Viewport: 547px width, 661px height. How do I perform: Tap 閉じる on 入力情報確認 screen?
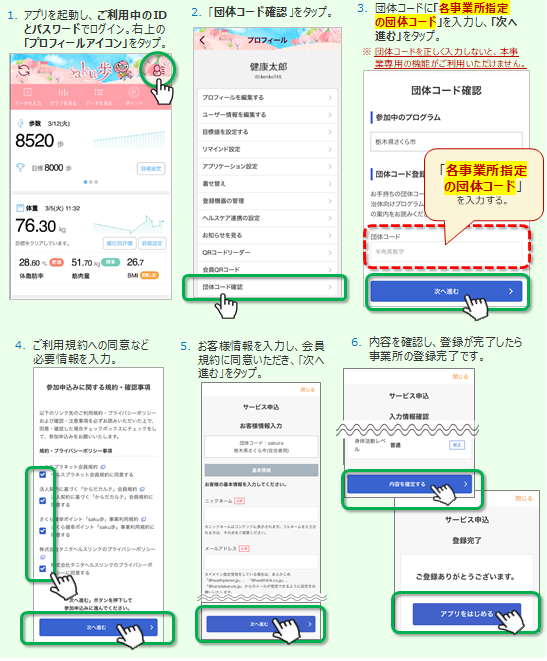click(460, 376)
